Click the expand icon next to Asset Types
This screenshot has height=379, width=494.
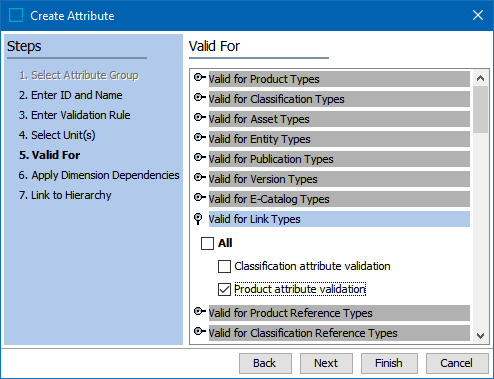click(199, 118)
